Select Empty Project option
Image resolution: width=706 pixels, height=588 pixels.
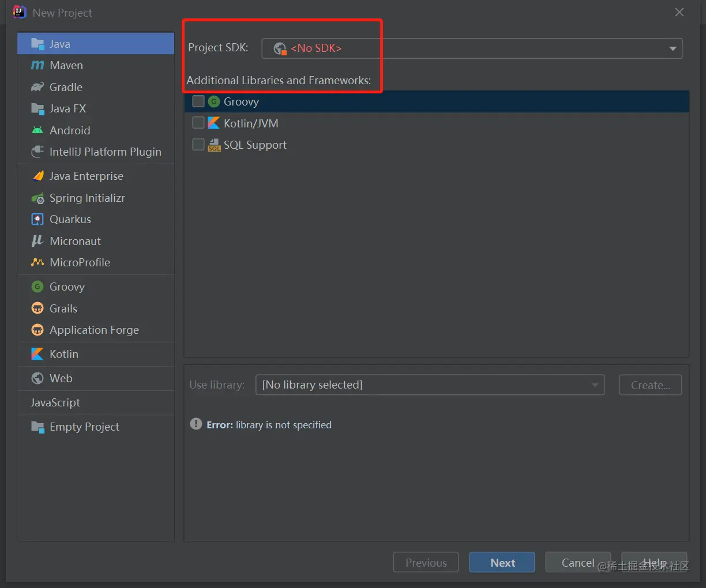pos(96,427)
